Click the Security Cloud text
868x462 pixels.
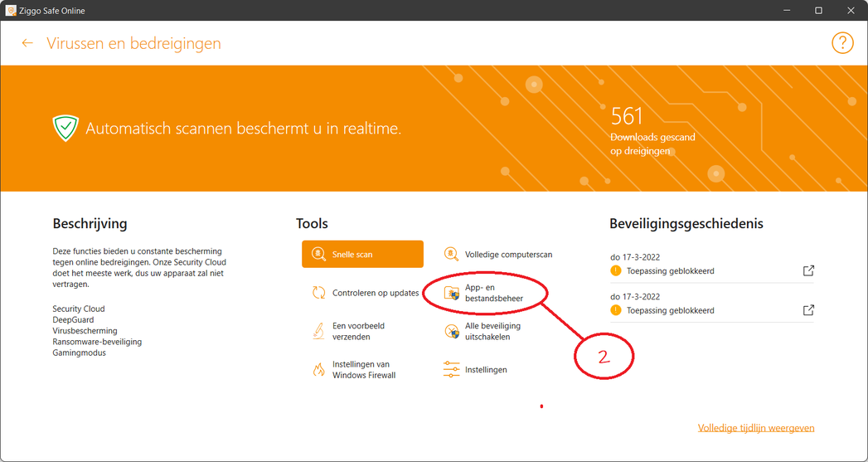[79, 309]
